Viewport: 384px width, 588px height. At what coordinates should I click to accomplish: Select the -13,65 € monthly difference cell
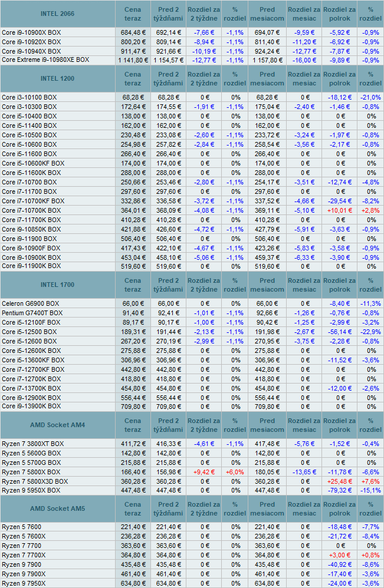click(304, 472)
